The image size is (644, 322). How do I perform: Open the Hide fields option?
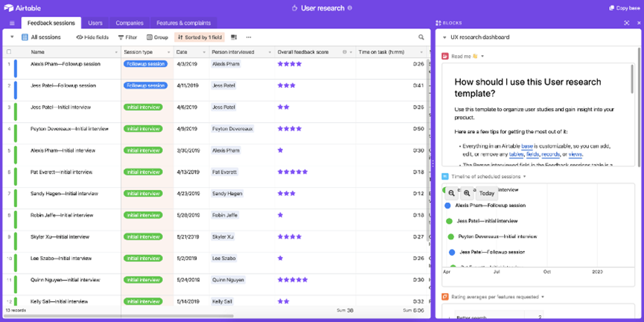click(x=92, y=37)
